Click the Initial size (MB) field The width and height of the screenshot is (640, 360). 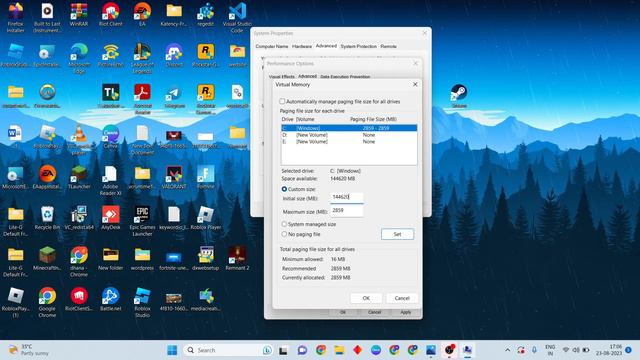347,197
